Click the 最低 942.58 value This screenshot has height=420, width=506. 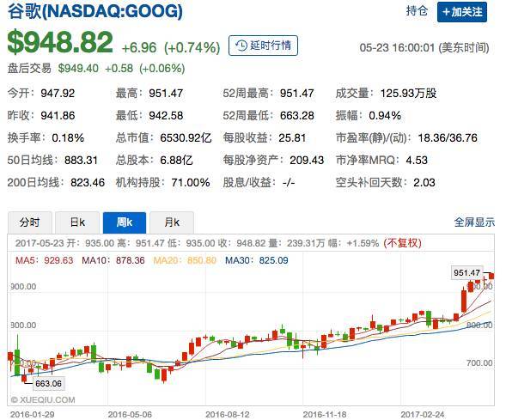pyautogui.click(x=166, y=115)
